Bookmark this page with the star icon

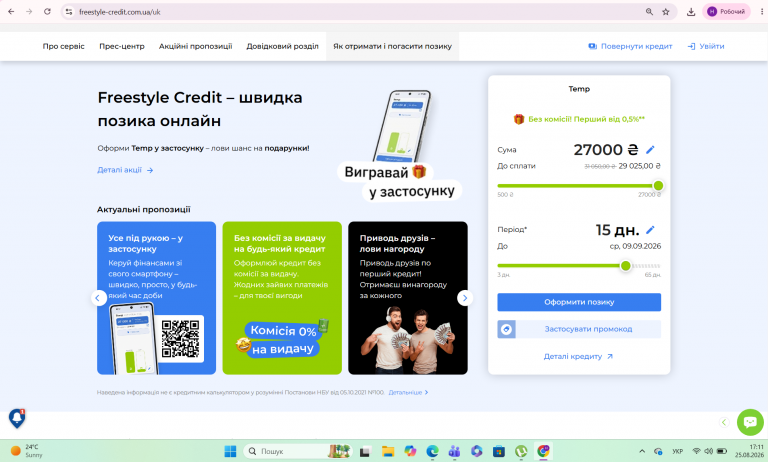click(666, 12)
